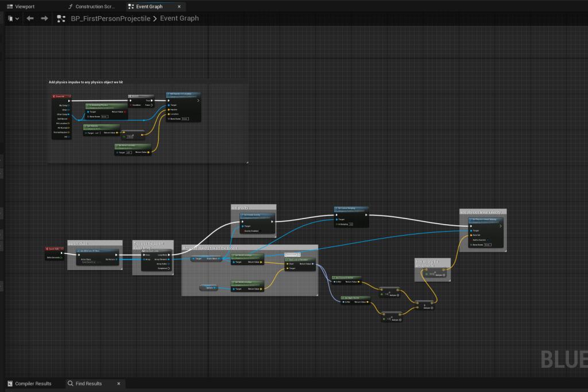The height and width of the screenshot is (392, 588).
Task: Select the Branch node
Action: (141, 96)
